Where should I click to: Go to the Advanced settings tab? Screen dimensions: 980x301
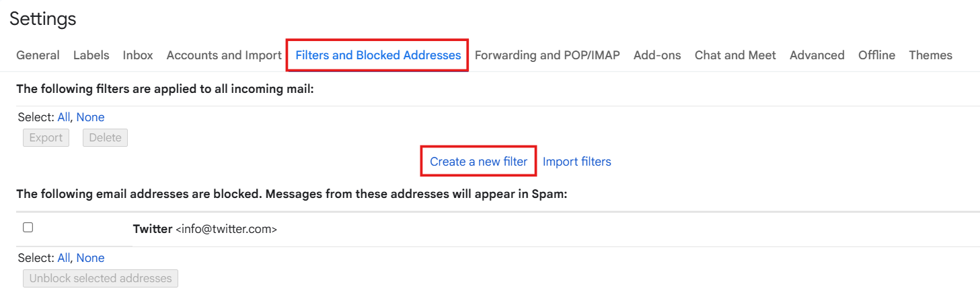(817, 55)
